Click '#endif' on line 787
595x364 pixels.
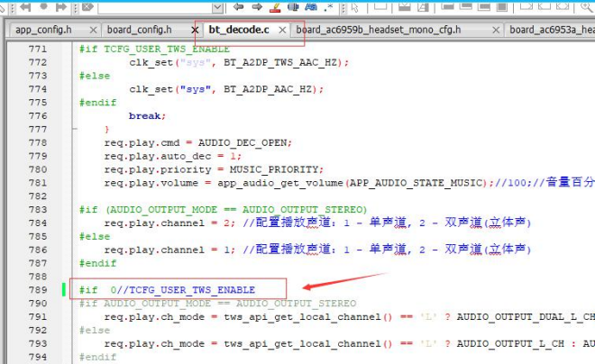[98, 263]
